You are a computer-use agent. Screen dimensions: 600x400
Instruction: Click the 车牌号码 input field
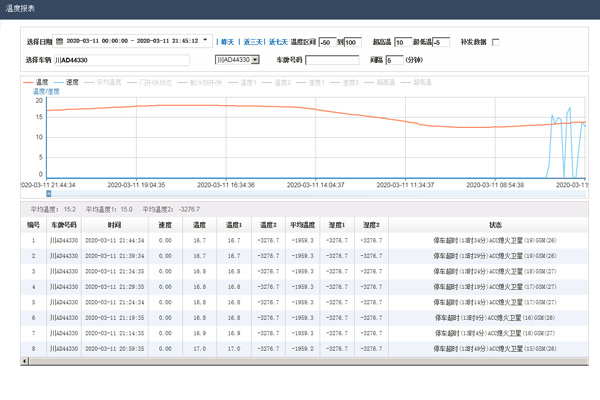tap(332, 60)
